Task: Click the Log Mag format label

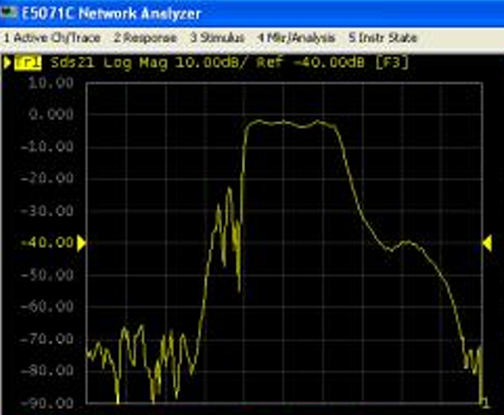Action: pyautogui.click(x=135, y=63)
